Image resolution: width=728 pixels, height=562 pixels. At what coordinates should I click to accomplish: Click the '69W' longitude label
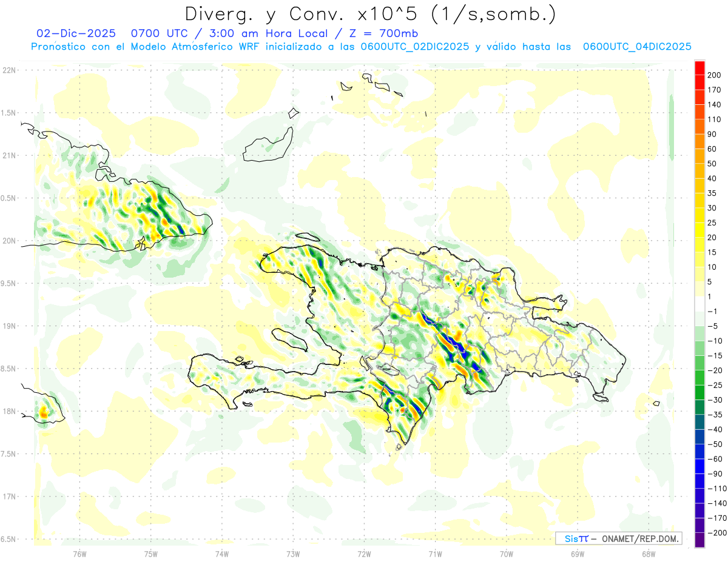click(578, 554)
